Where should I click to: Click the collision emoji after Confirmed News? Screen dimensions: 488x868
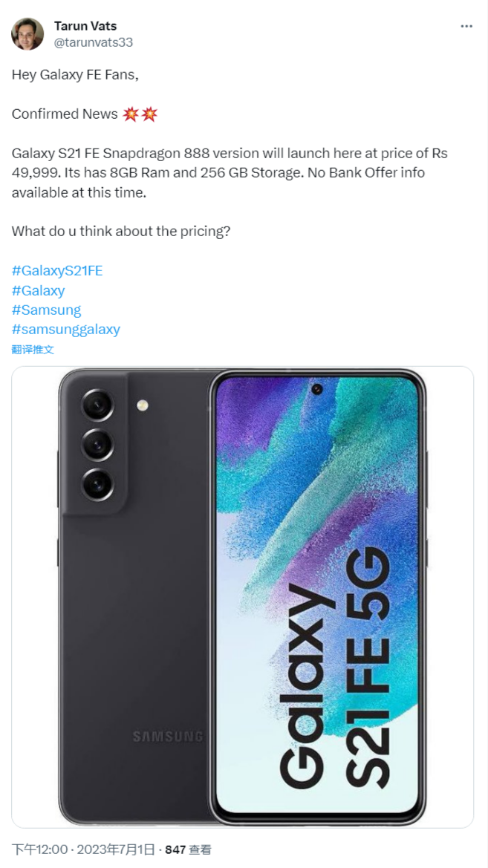140,114
